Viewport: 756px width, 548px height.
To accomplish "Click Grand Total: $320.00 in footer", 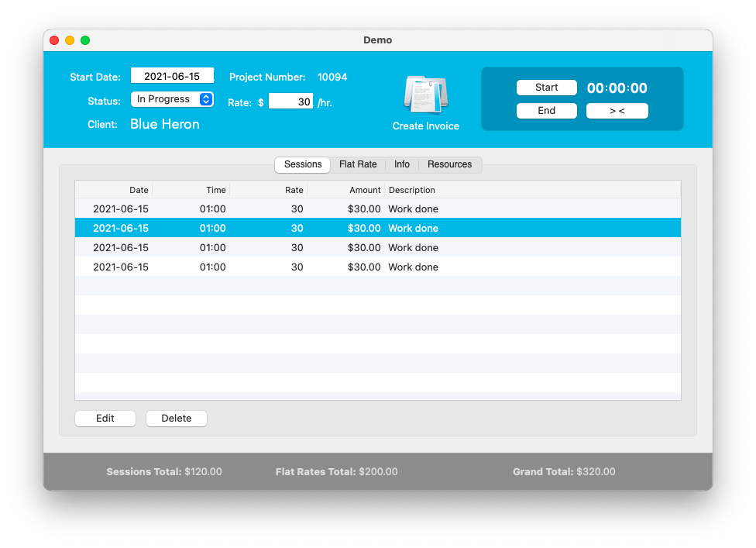I will point(564,472).
